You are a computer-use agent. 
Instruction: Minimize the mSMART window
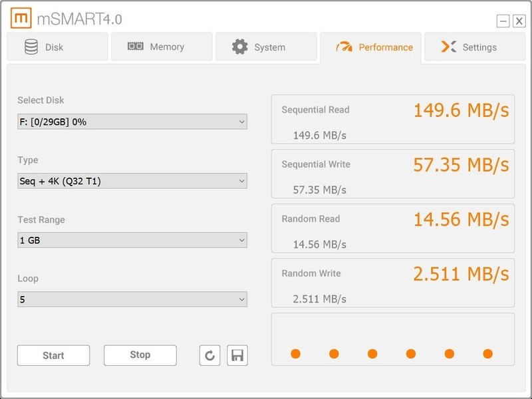(503, 21)
